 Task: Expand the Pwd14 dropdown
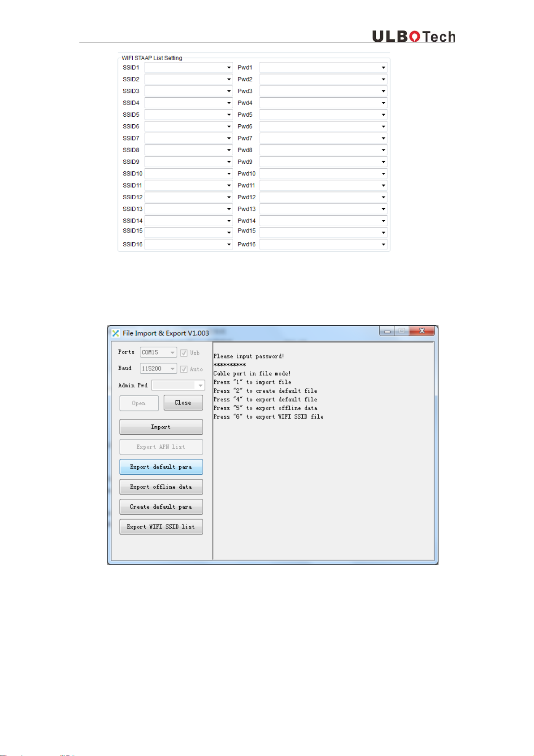tap(383, 221)
